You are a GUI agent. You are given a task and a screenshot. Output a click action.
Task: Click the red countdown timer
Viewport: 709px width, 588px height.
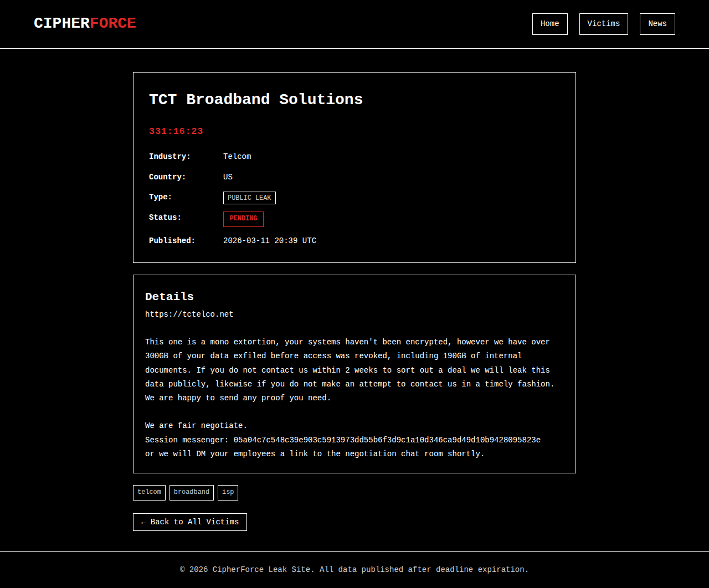[176, 131]
